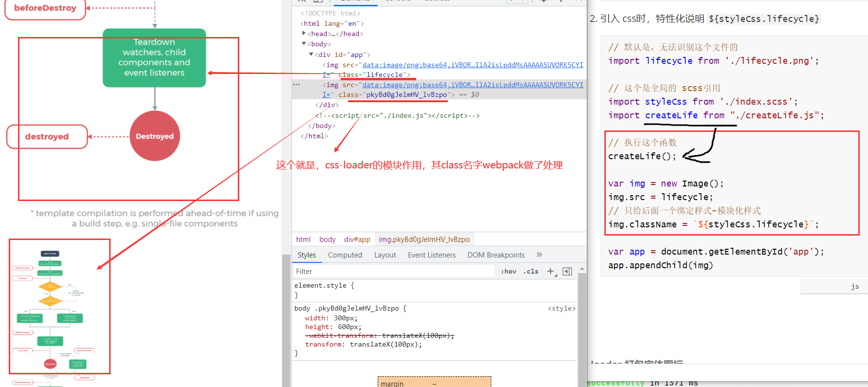Open the Event Listeners tab

click(x=432, y=255)
